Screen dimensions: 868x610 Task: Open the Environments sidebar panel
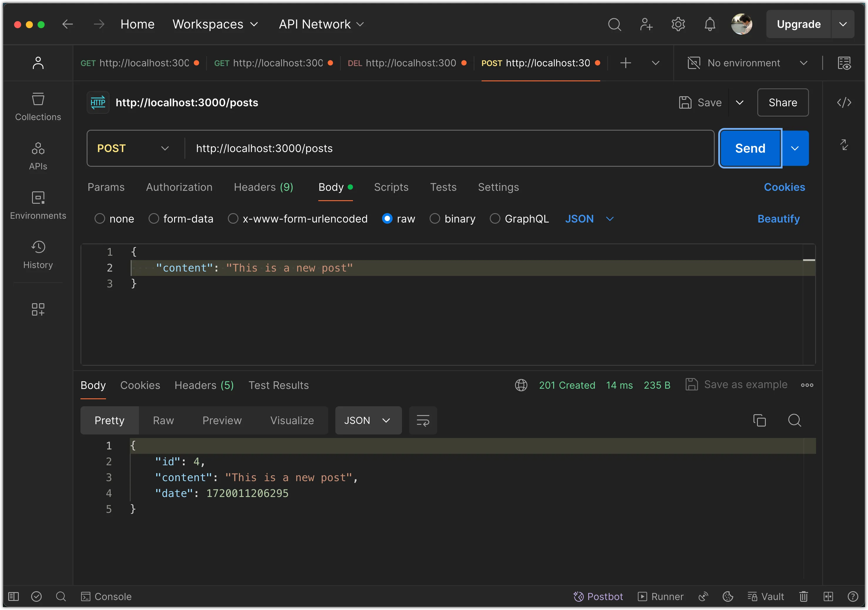[38, 205]
